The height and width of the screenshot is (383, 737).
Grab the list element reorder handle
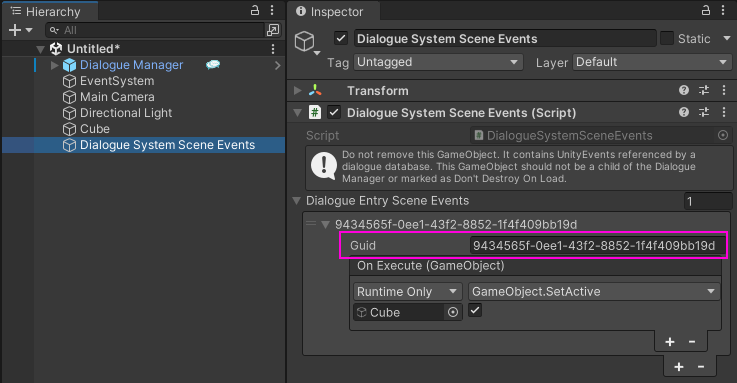click(x=311, y=224)
